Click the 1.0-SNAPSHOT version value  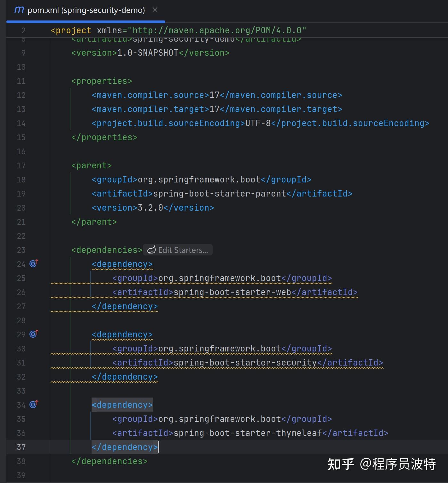148,53
